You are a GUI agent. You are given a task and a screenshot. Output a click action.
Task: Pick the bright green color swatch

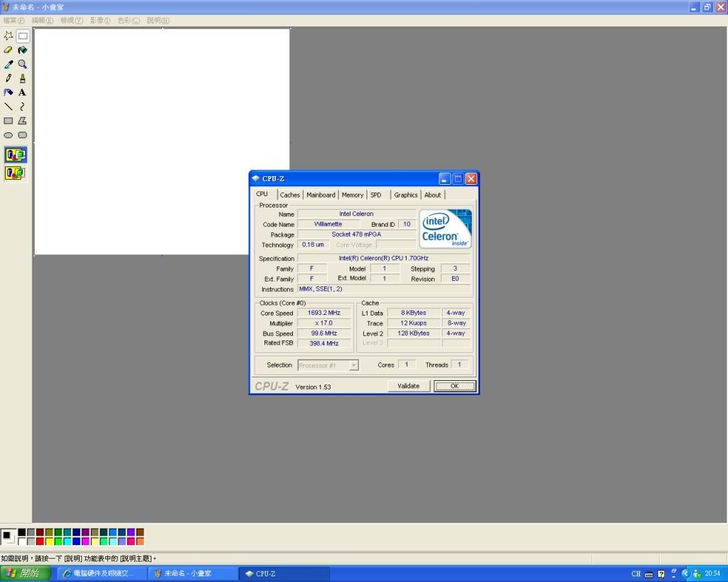(58, 541)
